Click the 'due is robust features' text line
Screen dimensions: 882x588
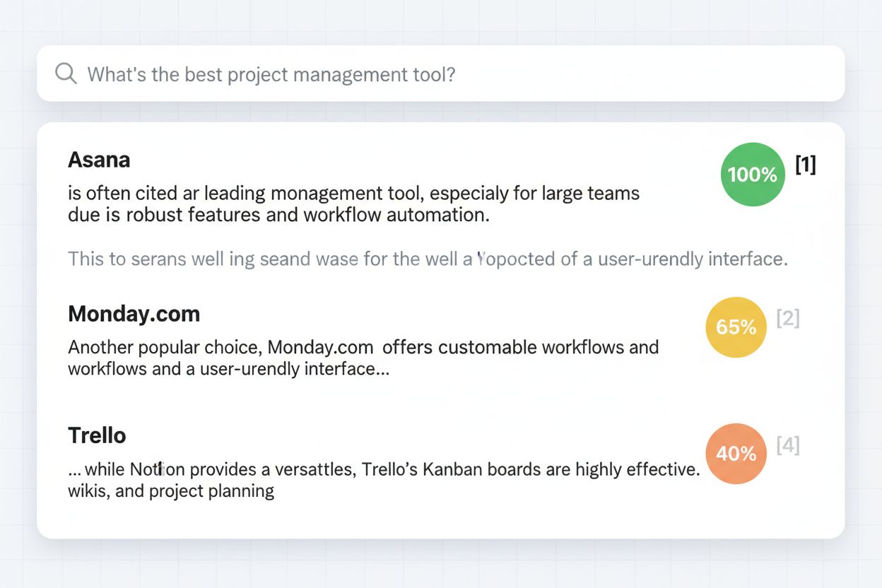(x=278, y=215)
